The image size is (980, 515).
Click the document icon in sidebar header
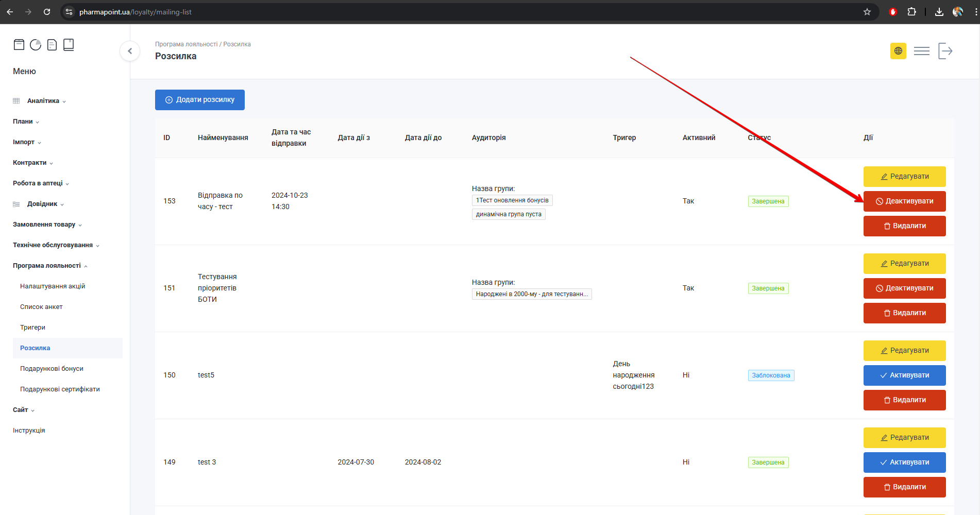click(x=52, y=45)
